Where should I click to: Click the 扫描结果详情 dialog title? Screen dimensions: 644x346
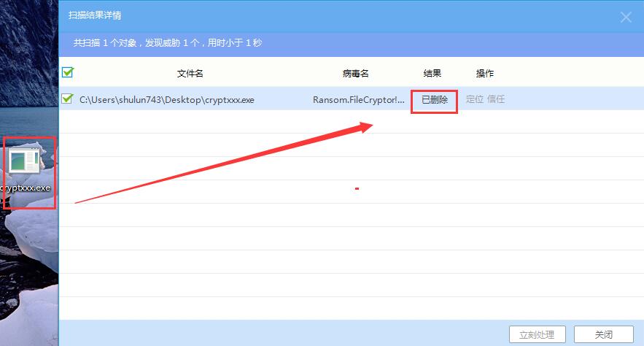tap(95, 15)
